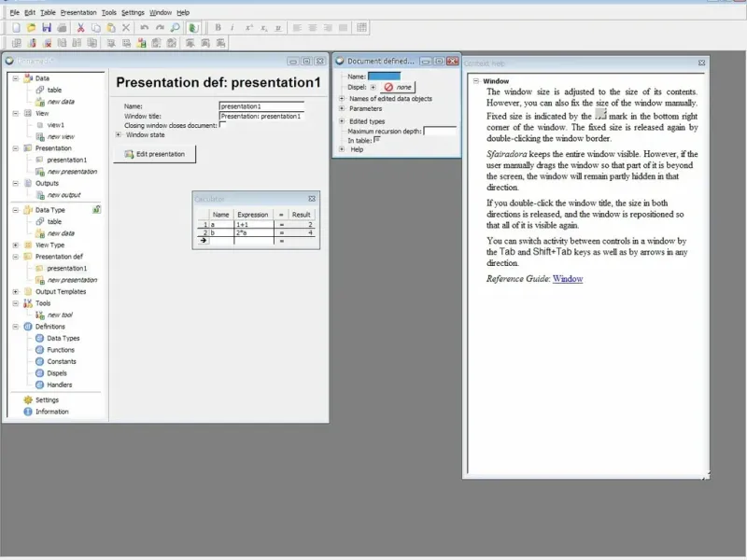Toggle the 'In table' checkbox
The image size is (747, 560).
(x=376, y=140)
